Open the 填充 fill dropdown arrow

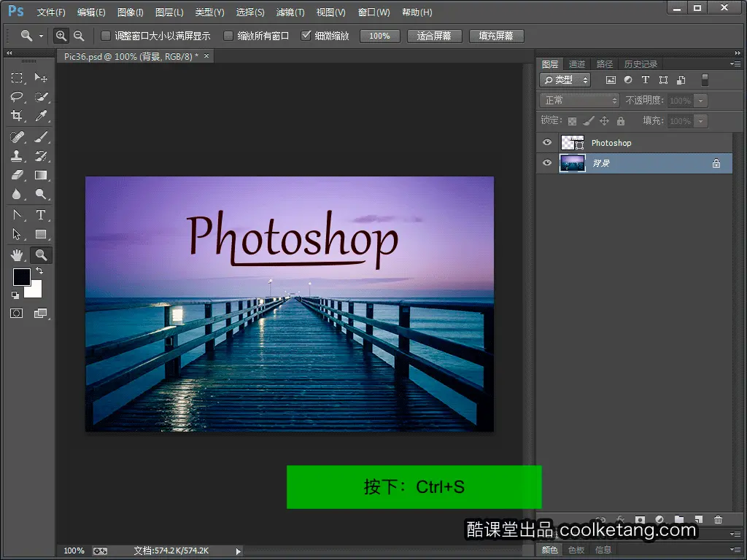pyautogui.click(x=700, y=121)
